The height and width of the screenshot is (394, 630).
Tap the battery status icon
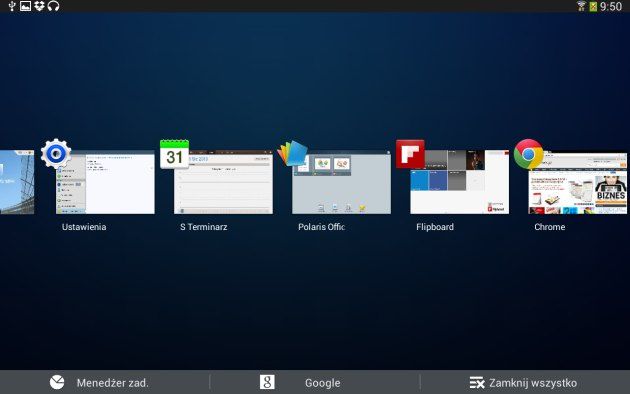point(593,6)
